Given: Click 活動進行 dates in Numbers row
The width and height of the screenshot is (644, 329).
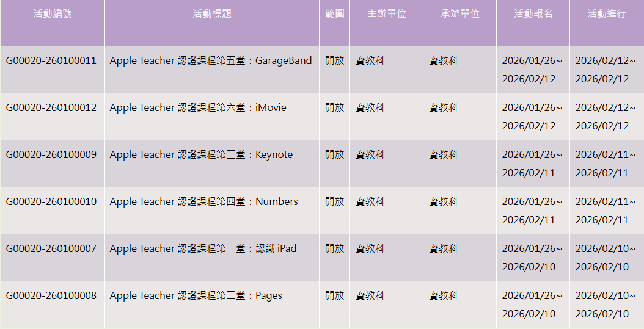Looking at the screenshot, I should click(x=606, y=211).
